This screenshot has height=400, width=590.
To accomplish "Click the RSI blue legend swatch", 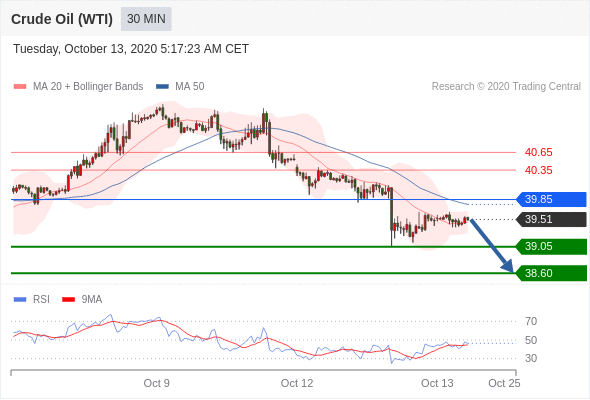I will pyautogui.click(x=20, y=300).
